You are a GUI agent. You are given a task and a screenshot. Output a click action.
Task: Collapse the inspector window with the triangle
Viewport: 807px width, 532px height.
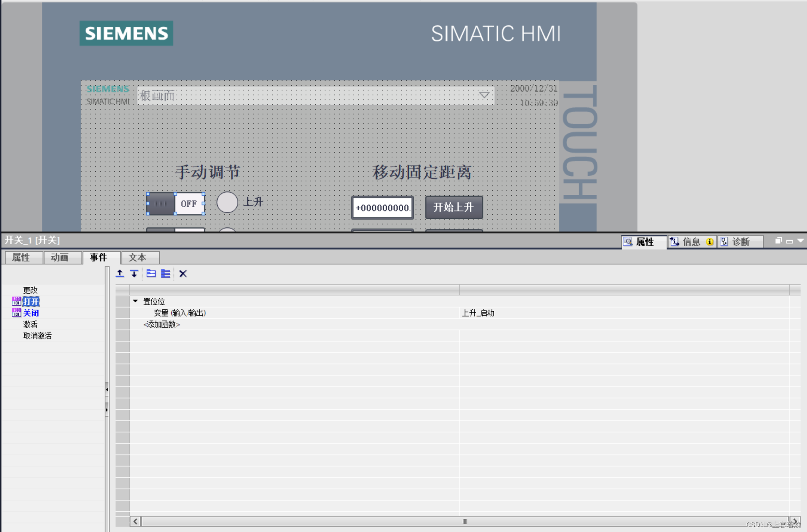[x=800, y=241]
